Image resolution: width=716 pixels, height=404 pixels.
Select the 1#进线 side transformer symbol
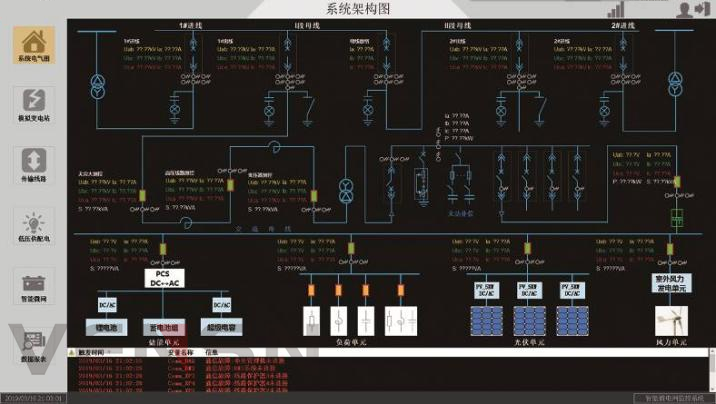97,87
